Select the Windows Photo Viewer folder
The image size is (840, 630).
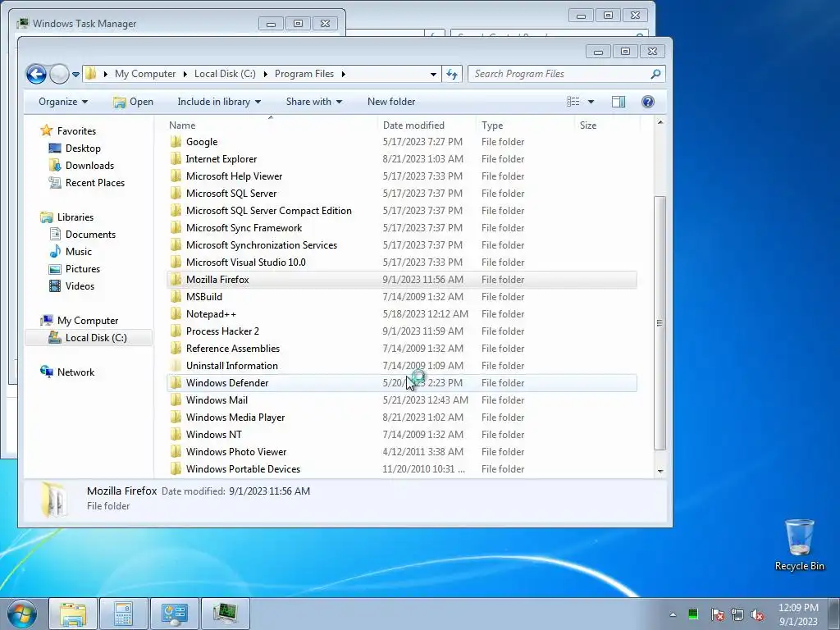[236, 452]
